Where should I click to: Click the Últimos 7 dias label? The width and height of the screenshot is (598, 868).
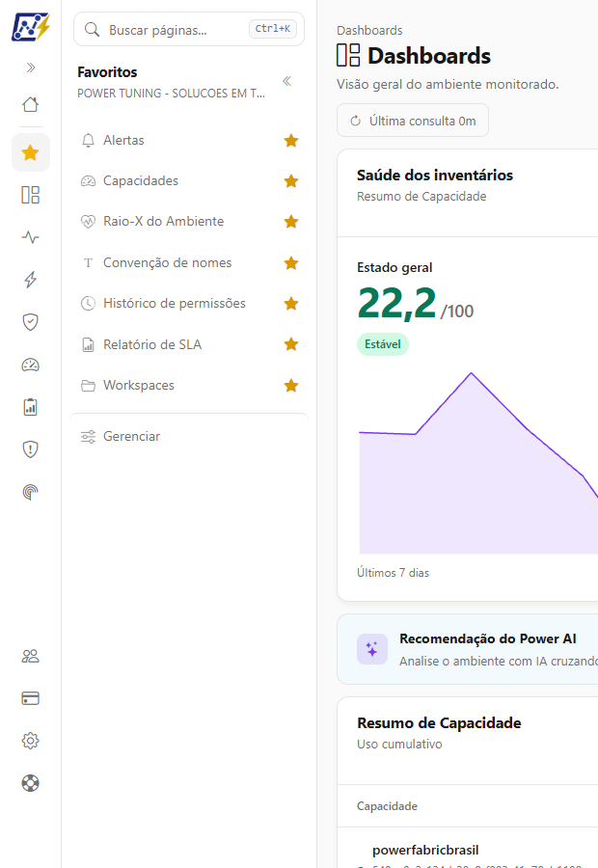click(394, 572)
